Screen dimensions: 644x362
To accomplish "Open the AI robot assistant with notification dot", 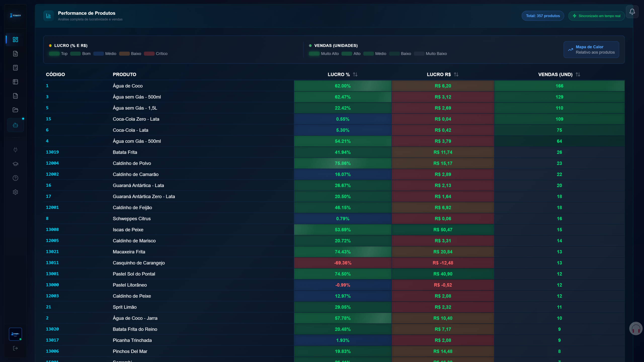I will point(15,125).
